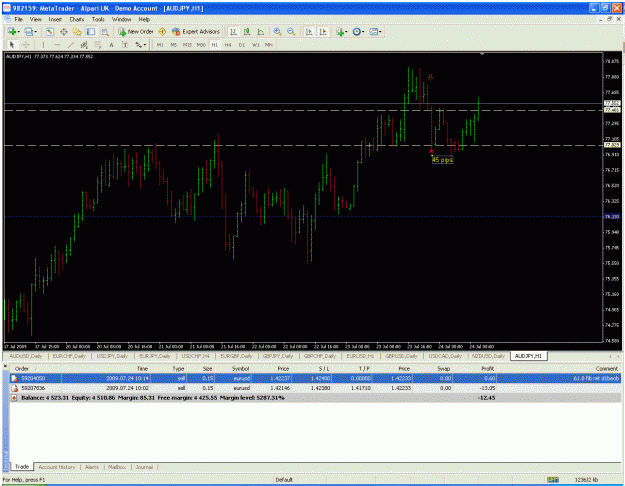
Task: Select the text A tool
Action: (x=111, y=45)
